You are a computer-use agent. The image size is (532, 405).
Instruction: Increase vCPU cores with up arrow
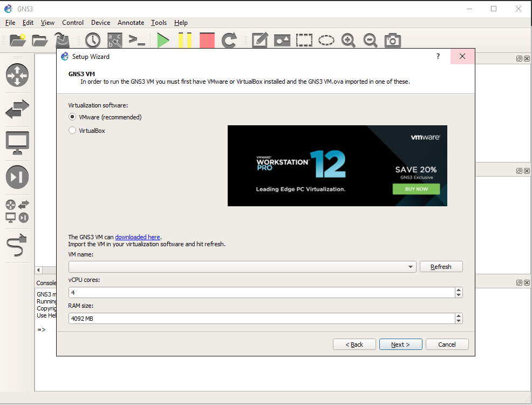[459, 290]
